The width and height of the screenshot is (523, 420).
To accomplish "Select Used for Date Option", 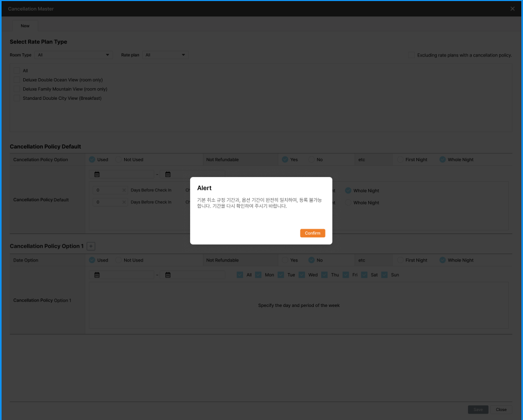I will coord(92,260).
